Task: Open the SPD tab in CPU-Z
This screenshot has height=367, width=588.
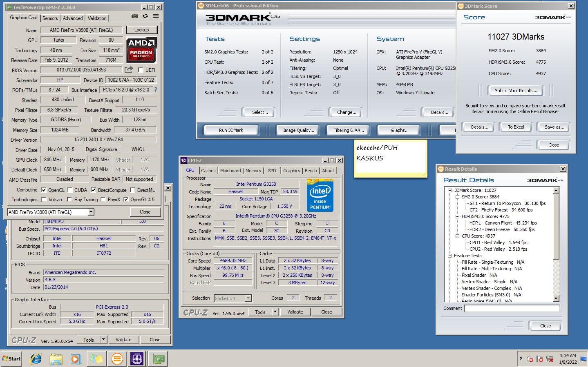Action: [x=272, y=171]
